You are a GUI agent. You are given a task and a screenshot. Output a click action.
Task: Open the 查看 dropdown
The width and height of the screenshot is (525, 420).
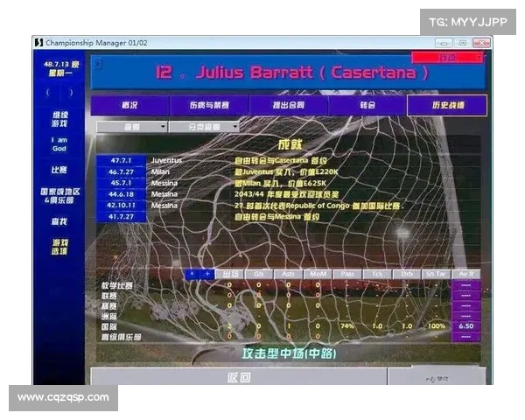point(131,127)
